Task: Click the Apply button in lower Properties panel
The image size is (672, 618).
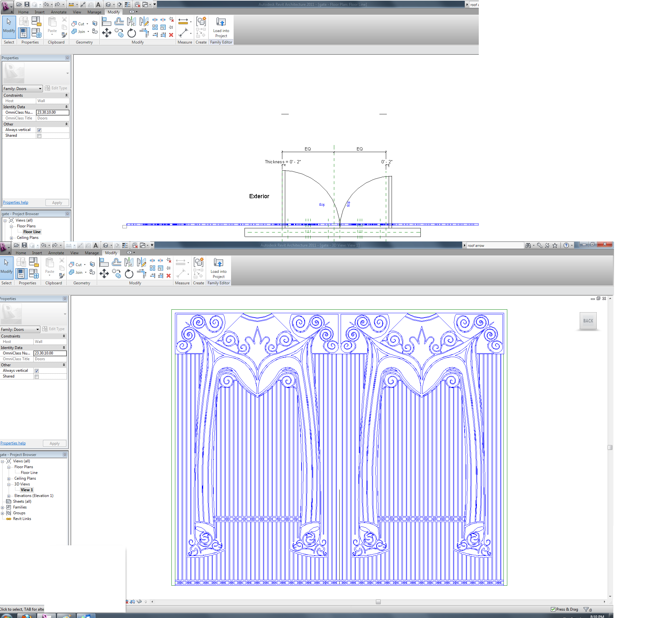Action: click(54, 443)
